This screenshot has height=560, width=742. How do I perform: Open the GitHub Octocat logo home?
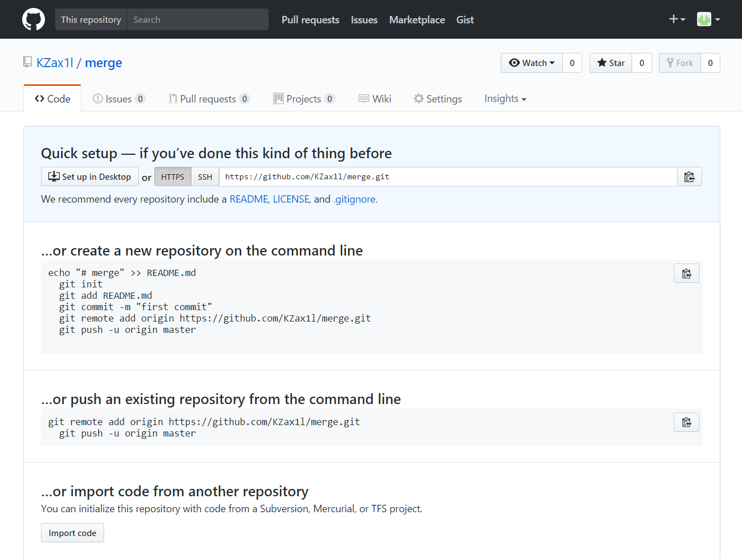pyautogui.click(x=34, y=19)
